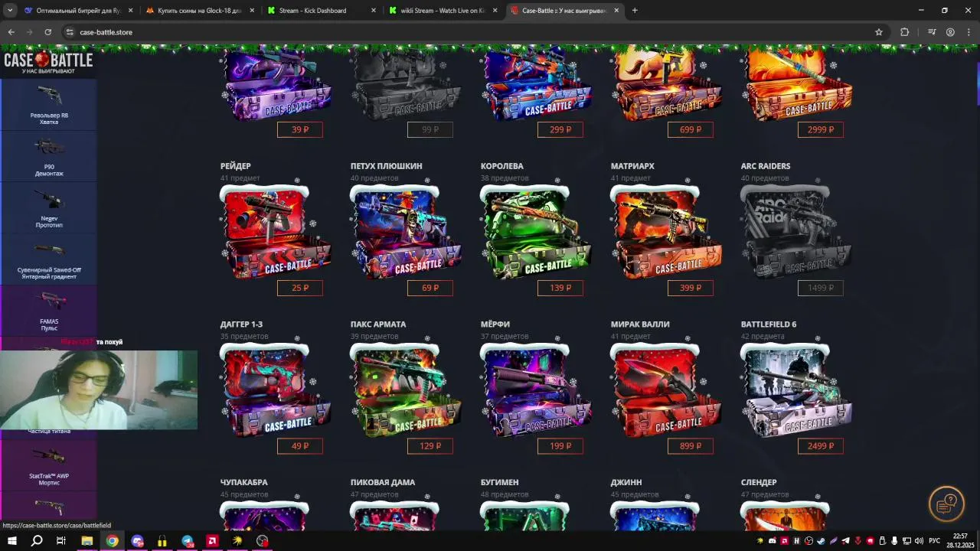Click the 49 ₽ price button
The width and height of the screenshot is (980, 551).
(x=300, y=446)
